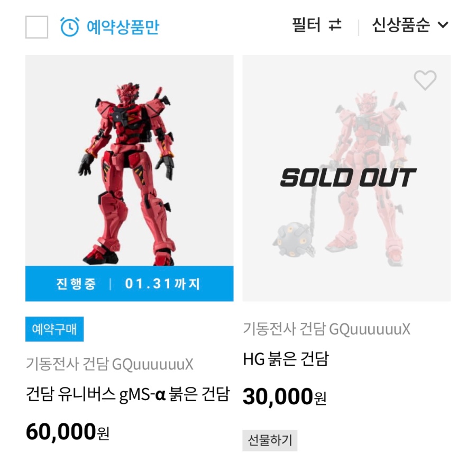Click the 01.31까지 deadline text
The height and width of the screenshot is (471, 476).
163,284
